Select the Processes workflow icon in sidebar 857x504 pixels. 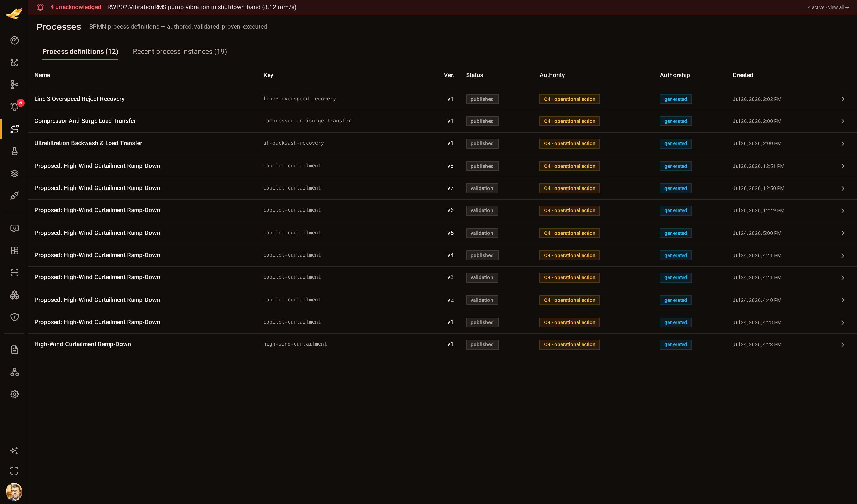[x=14, y=129]
